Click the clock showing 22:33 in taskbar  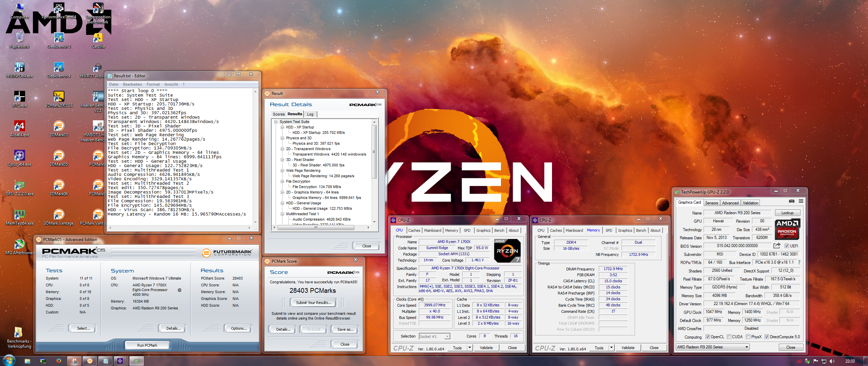coord(850,361)
